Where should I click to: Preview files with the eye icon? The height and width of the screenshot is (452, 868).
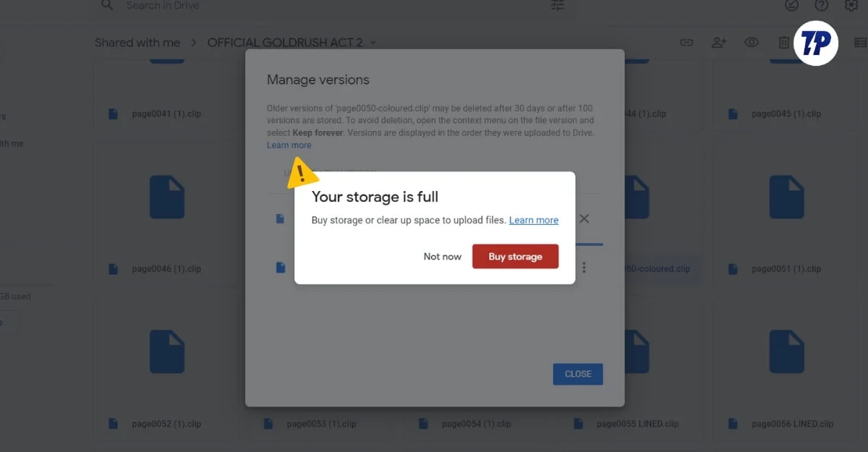751,43
